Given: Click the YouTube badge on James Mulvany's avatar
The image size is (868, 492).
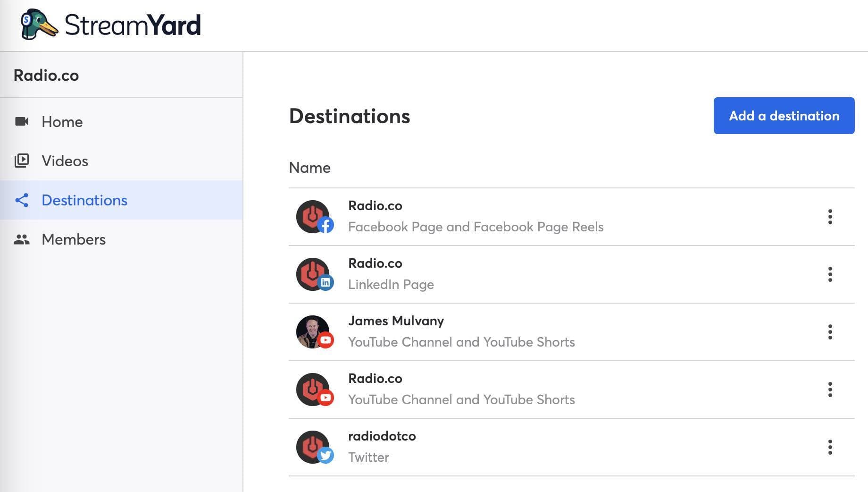Looking at the screenshot, I should (326, 340).
